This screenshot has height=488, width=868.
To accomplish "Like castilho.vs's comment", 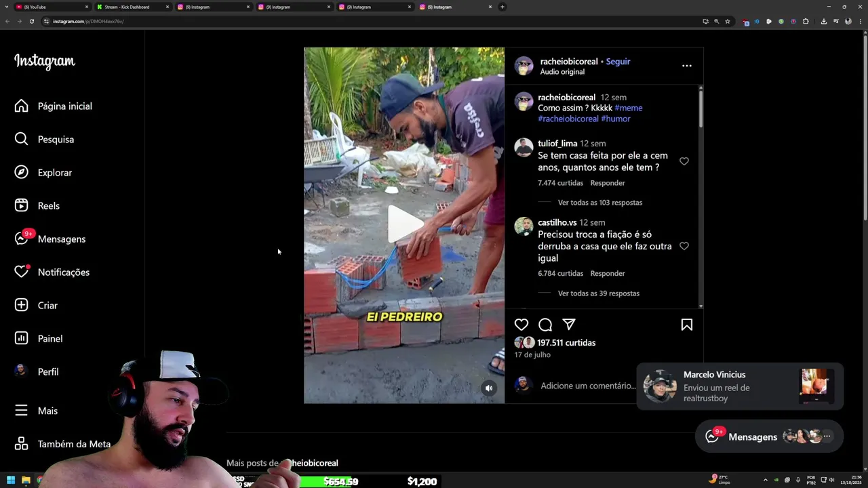I will click(684, 246).
